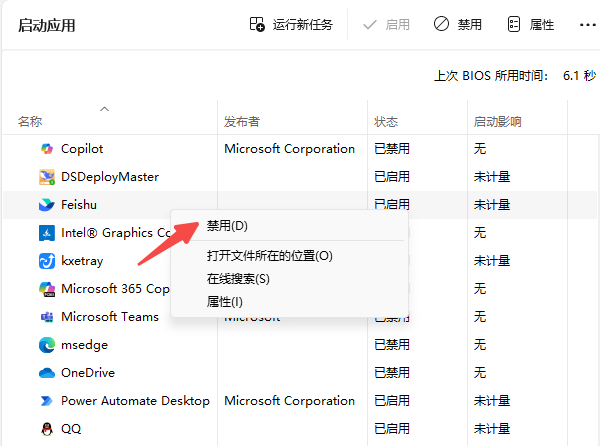
Task: Click the kxetray app icon
Action: click(x=46, y=261)
